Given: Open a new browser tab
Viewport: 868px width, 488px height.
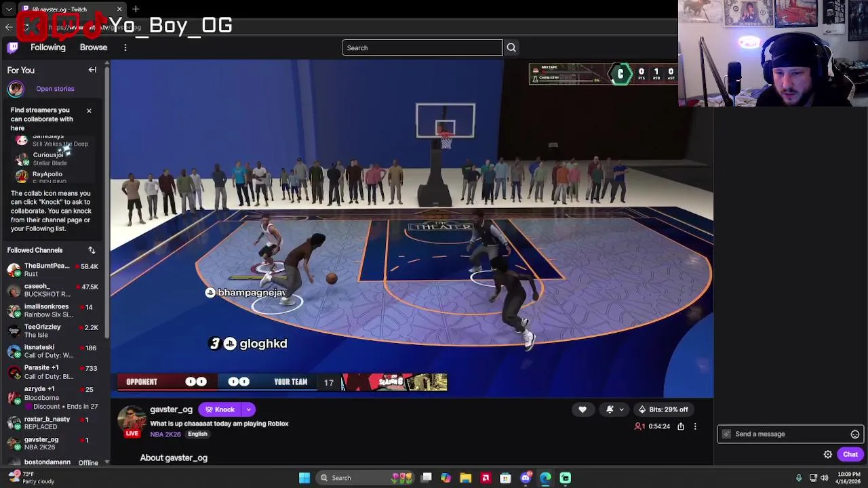Looking at the screenshot, I should click(136, 9).
